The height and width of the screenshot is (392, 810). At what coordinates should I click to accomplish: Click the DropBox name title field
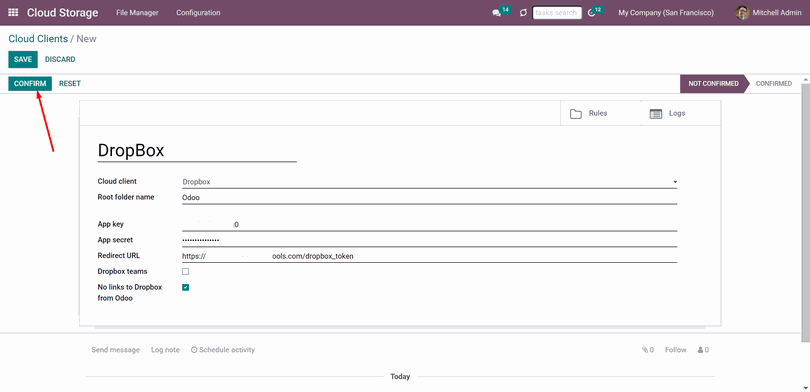coord(197,151)
